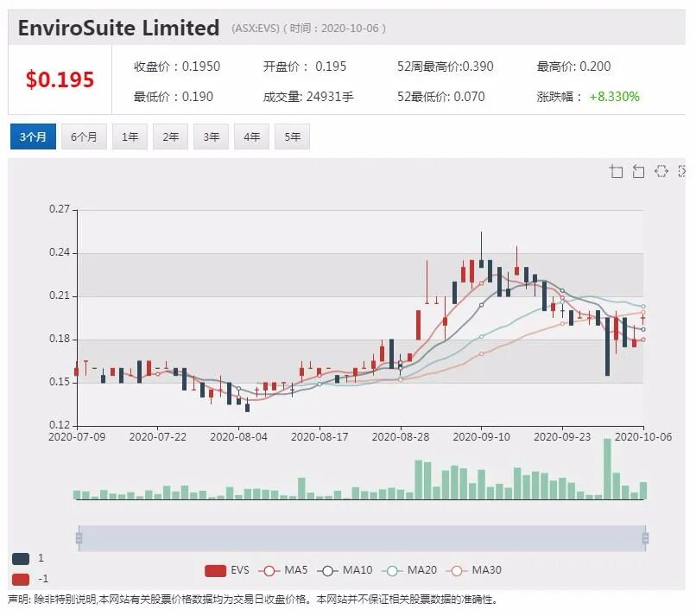This screenshot has height=616, width=696.
Task: Click the 成交量: 24931手 text
Action: pyautogui.click(x=308, y=97)
